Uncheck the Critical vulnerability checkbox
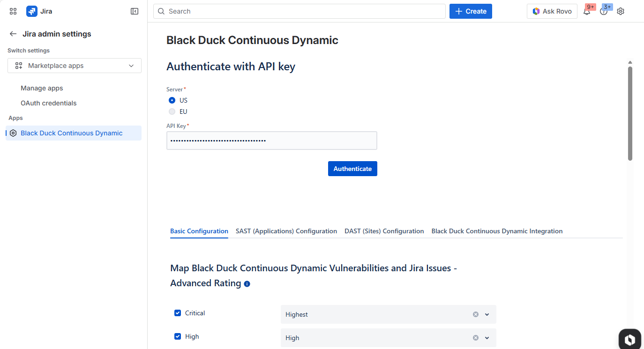The height and width of the screenshot is (349, 644). [178, 312]
